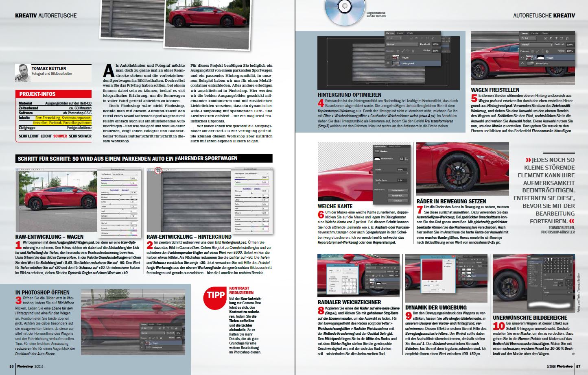
Task: Select the crop tool circled in Camera Raw toolbar
Action: (x=158, y=170)
